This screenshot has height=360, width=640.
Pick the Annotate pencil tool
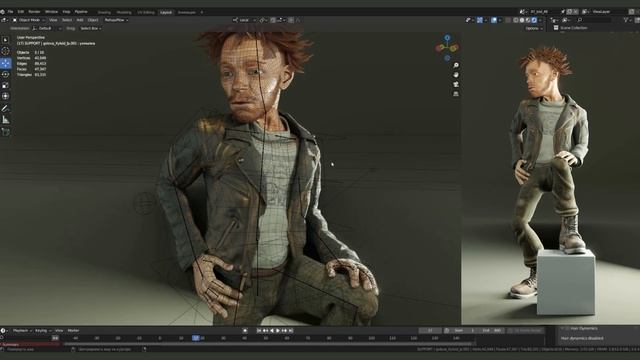(x=5, y=109)
